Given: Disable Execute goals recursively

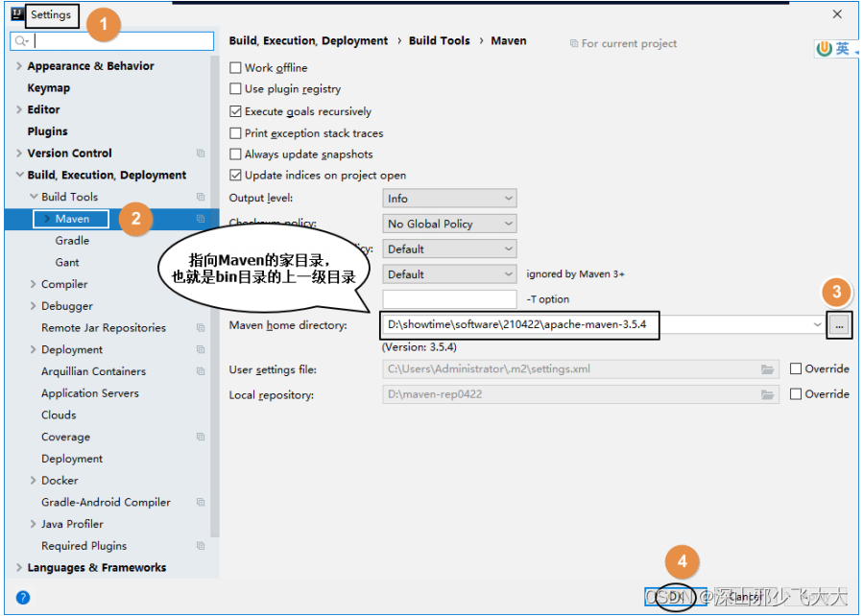Looking at the screenshot, I should (234, 110).
